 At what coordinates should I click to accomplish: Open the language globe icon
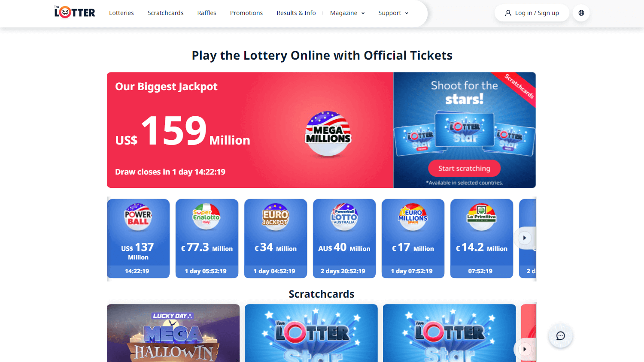click(581, 13)
